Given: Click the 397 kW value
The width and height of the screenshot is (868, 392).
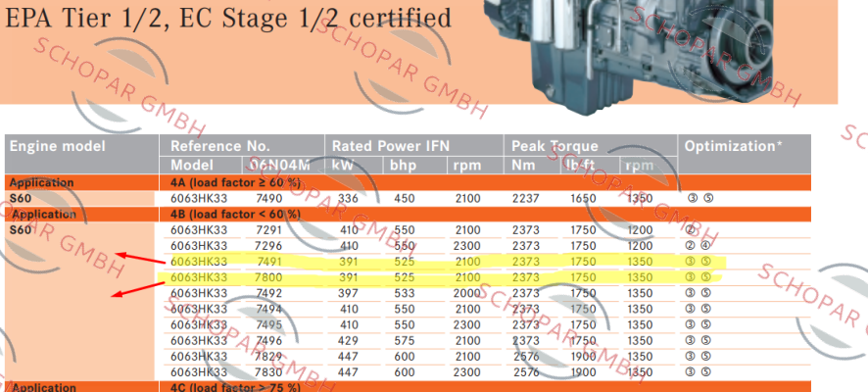Looking at the screenshot, I should pos(348,293).
